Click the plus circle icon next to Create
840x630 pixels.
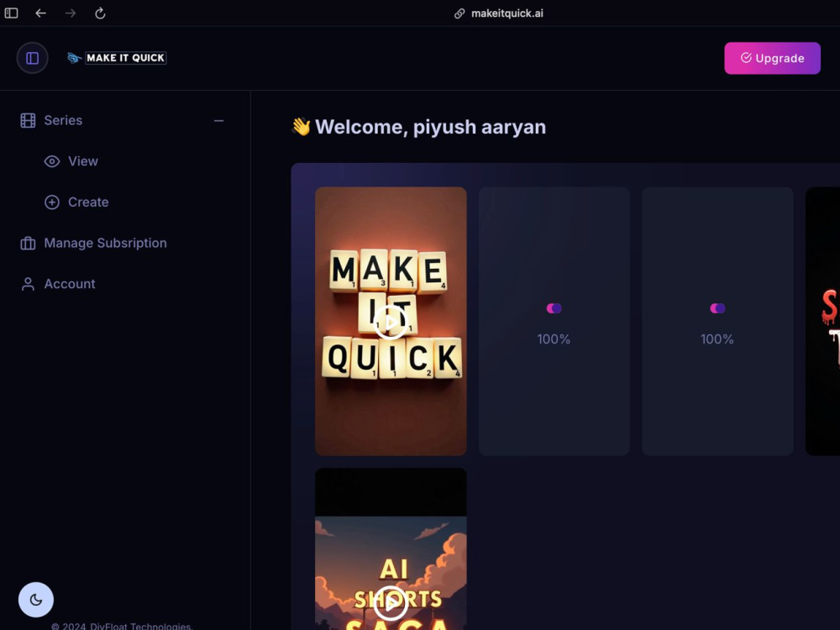click(52, 202)
